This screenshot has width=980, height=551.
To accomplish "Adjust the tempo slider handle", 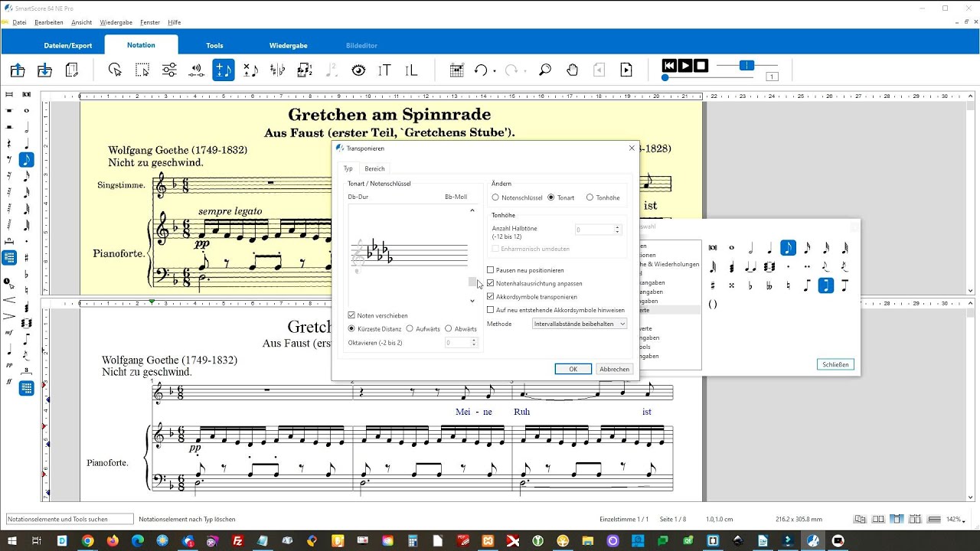I will point(746,66).
